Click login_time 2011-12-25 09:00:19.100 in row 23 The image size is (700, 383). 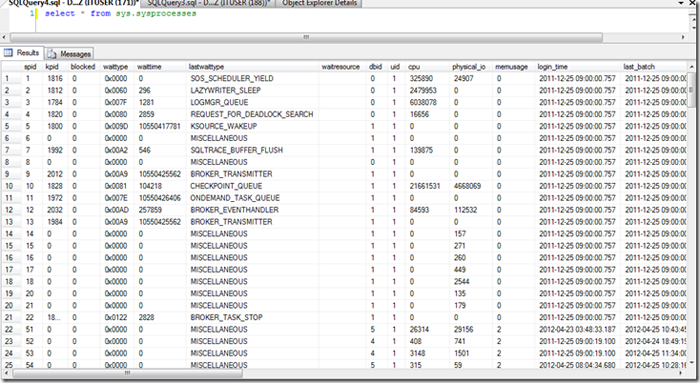coord(578,341)
